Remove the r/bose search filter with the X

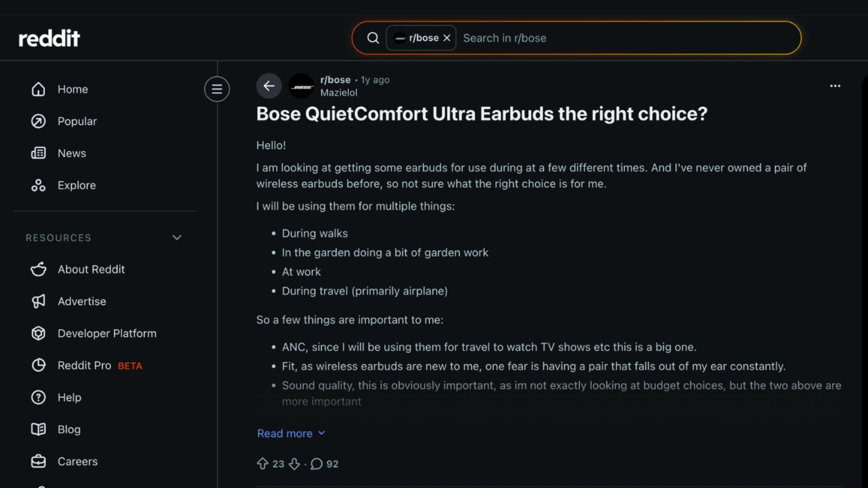coord(447,38)
